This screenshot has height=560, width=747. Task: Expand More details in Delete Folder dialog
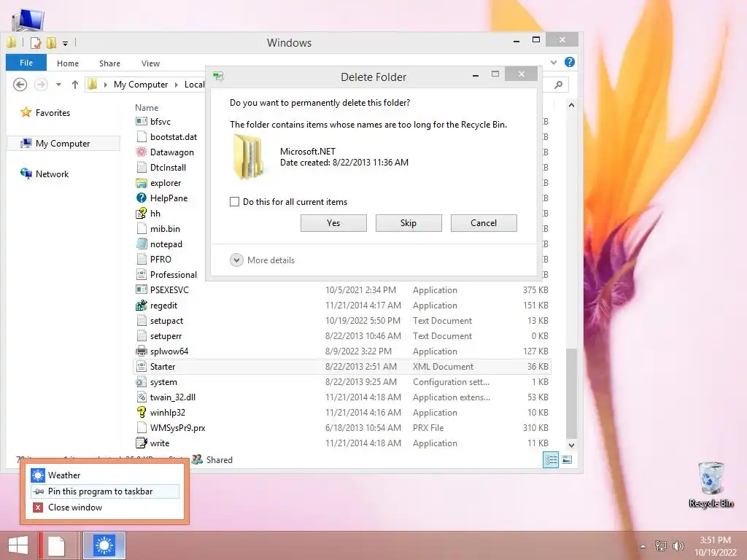(x=263, y=260)
